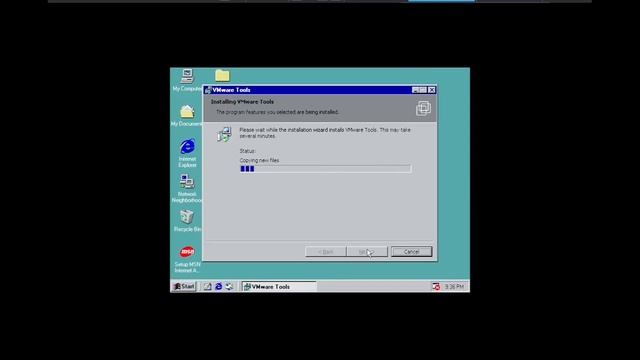
Task: Click the Show Desktop quick launch icon
Action: pyautogui.click(x=207, y=287)
